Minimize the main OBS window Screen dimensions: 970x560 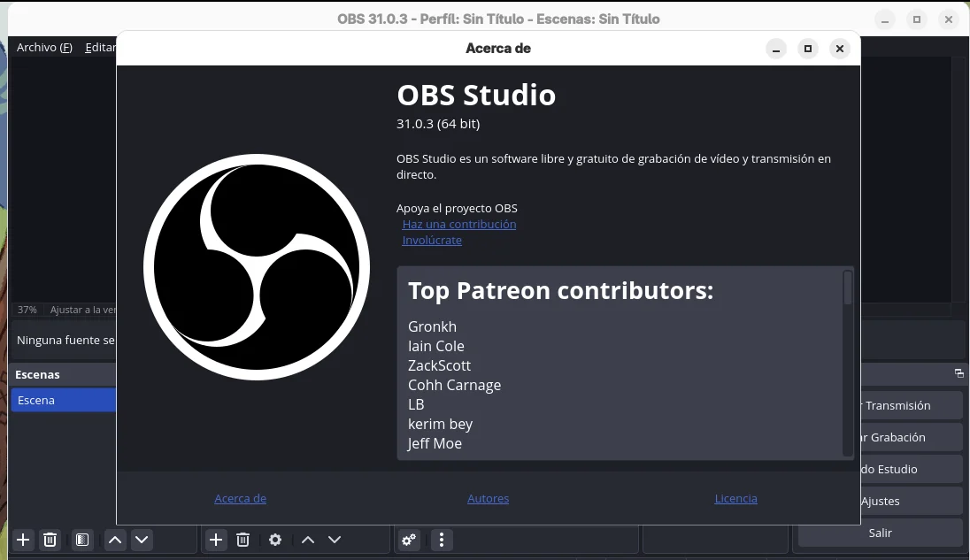coord(885,19)
